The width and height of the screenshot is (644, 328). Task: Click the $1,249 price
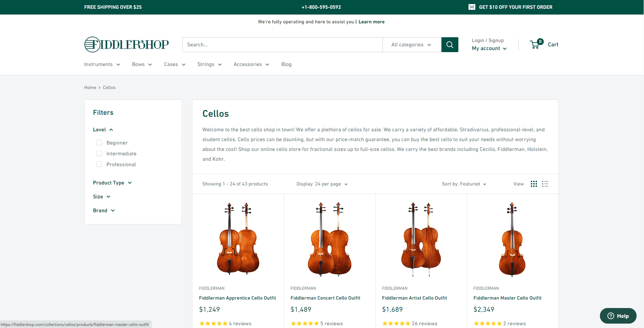[x=209, y=309]
